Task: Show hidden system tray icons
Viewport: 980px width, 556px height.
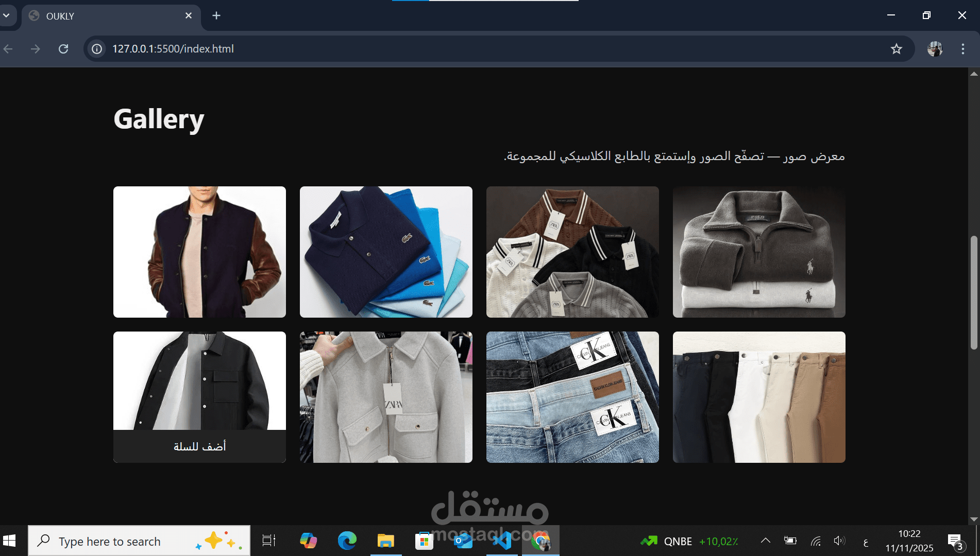Action: click(766, 541)
